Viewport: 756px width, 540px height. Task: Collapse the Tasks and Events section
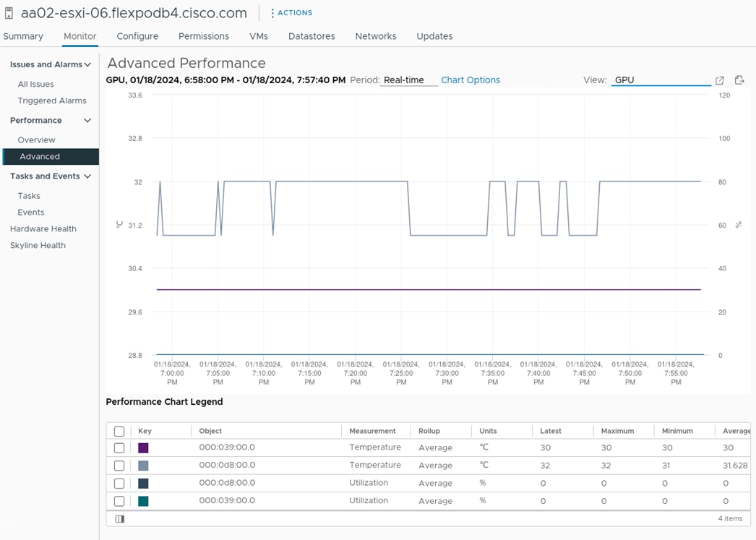[x=87, y=176]
